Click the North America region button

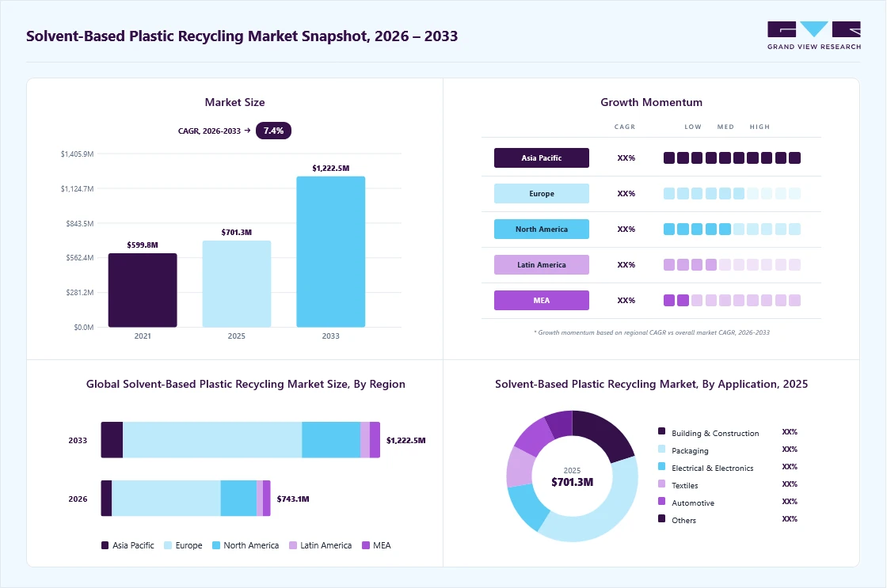click(x=542, y=229)
